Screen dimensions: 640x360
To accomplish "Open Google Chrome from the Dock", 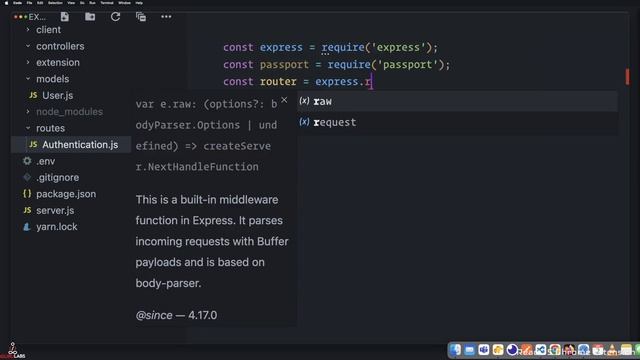I will click(x=555, y=350).
